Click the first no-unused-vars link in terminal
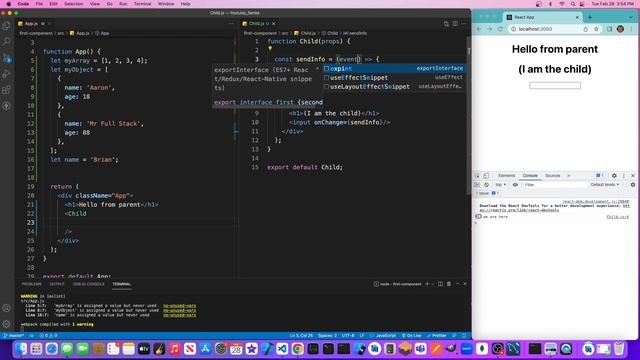The height and width of the screenshot is (360, 640). (180, 306)
